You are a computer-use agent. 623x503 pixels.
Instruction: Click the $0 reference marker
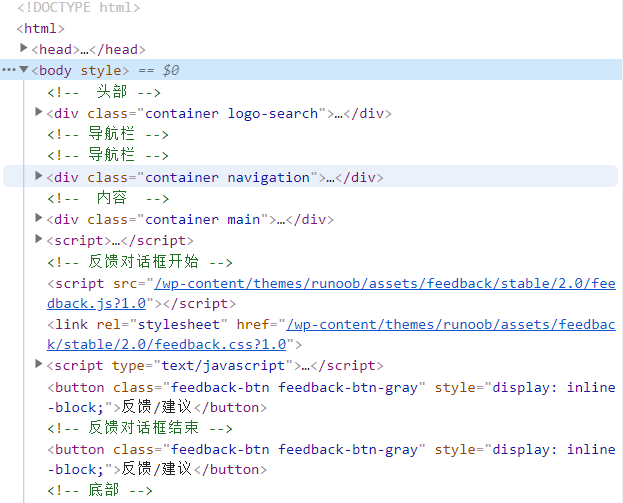point(171,70)
